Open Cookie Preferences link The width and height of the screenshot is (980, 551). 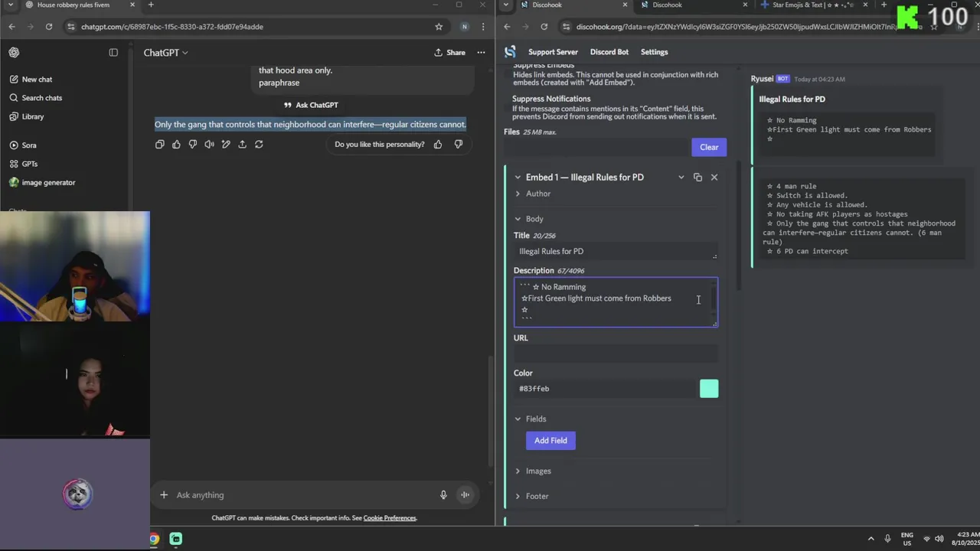pyautogui.click(x=390, y=518)
